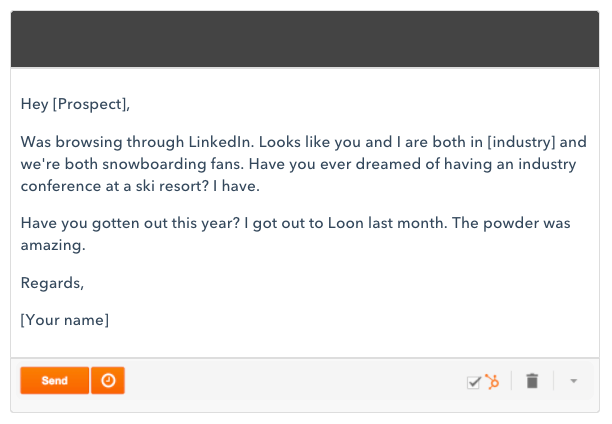This screenshot has width=612, height=424.
Task: Click the blank area below the signature
Action: [305, 344]
